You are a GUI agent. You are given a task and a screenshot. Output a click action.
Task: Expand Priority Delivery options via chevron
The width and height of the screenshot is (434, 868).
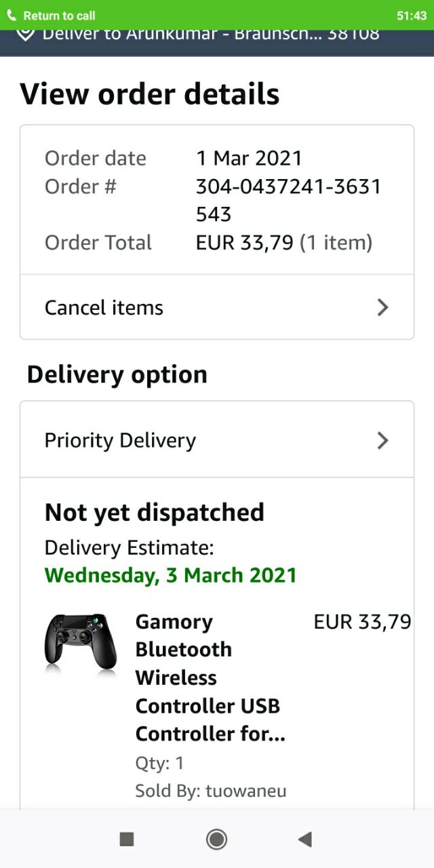382,440
